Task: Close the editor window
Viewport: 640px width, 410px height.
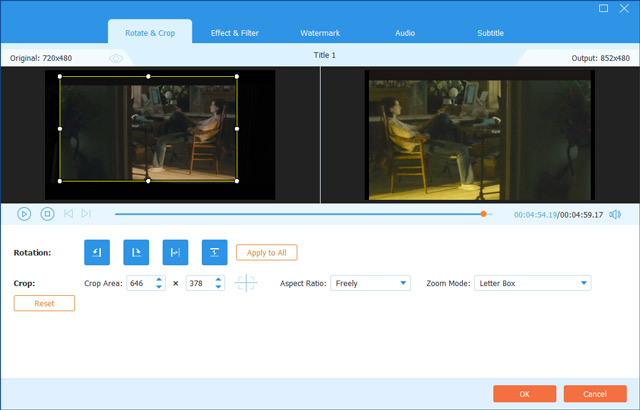Action: [624, 8]
